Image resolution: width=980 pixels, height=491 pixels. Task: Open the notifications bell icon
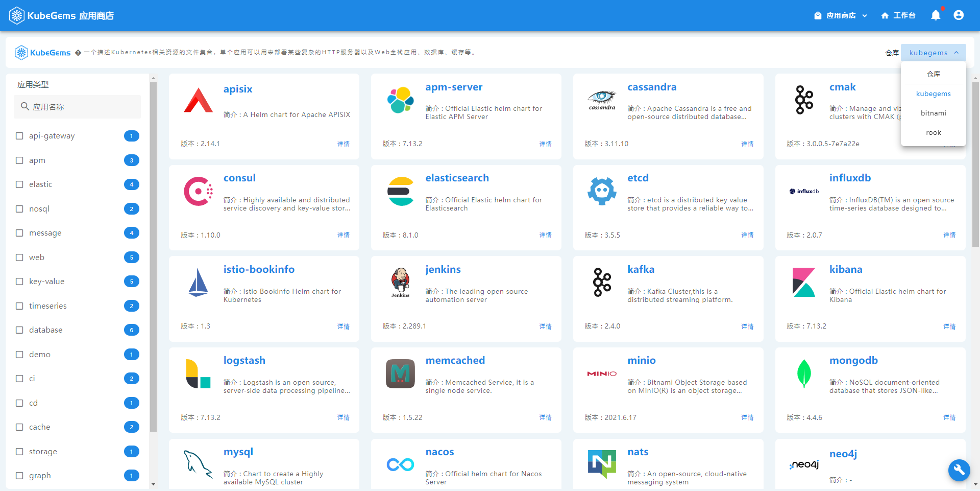click(936, 15)
